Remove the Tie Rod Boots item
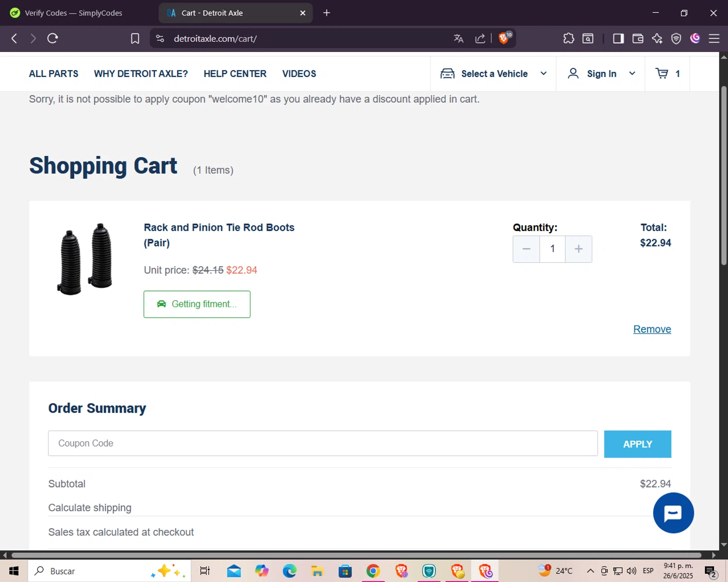The width and height of the screenshot is (728, 582). tap(652, 329)
